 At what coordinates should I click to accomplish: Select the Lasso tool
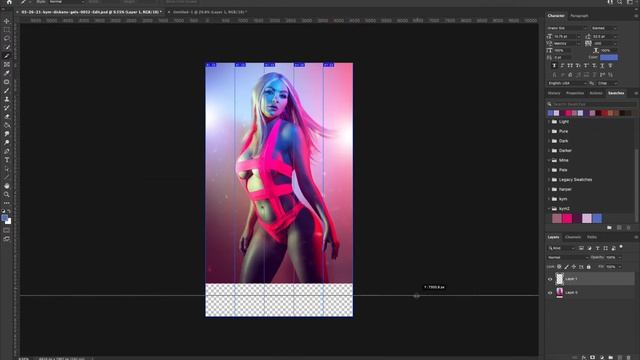(x=7, y=38)
